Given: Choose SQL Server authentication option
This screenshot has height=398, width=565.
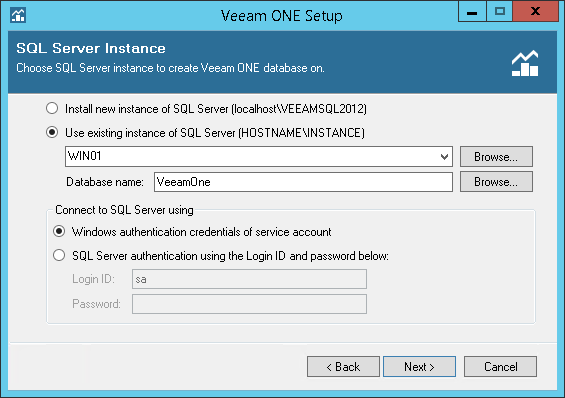Looking at the screenshot, I should pos(59,255).
